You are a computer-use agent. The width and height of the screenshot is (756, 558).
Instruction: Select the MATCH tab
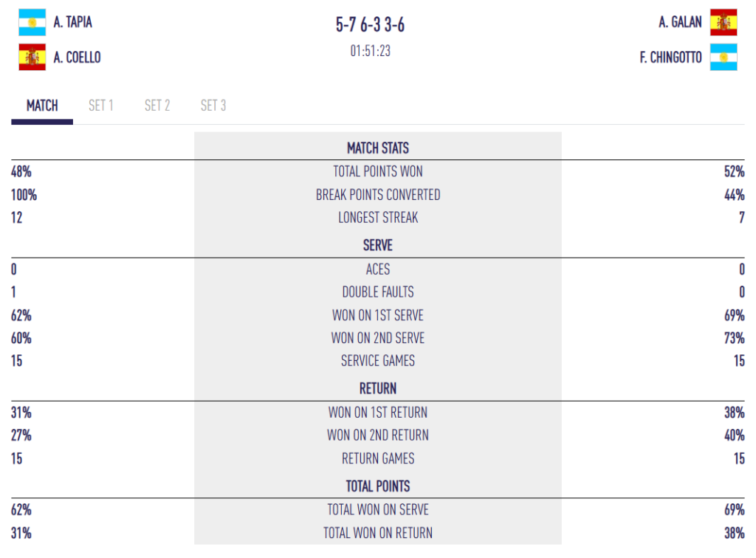pyautogui.click(x=42, y=106)
